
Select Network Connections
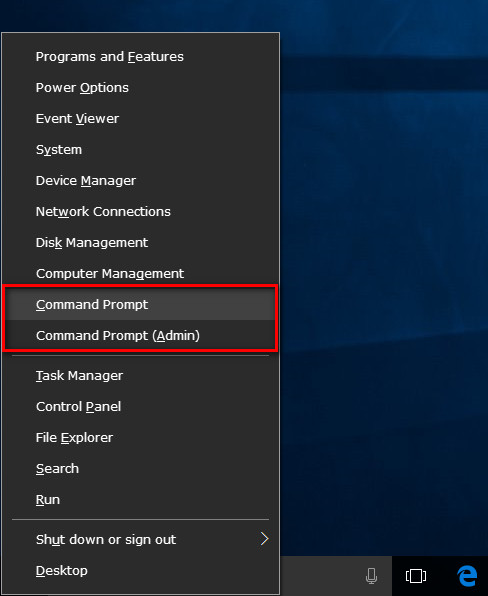click(x=141, y=212)
